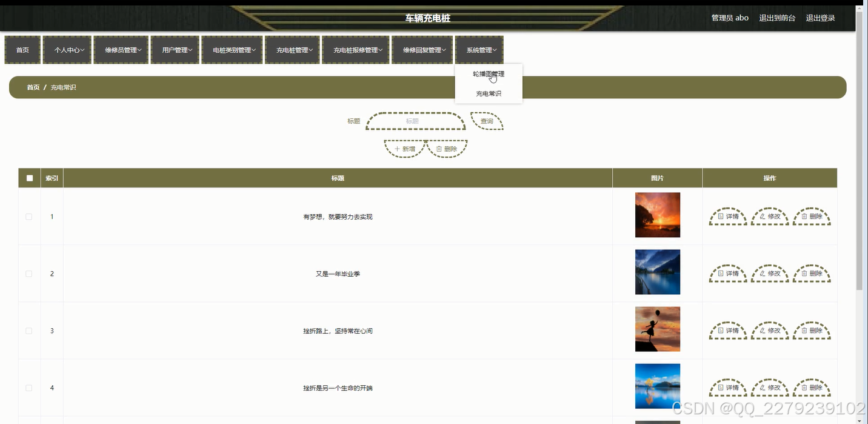Click the 新增 plus icon above the table

coord(397,148)
